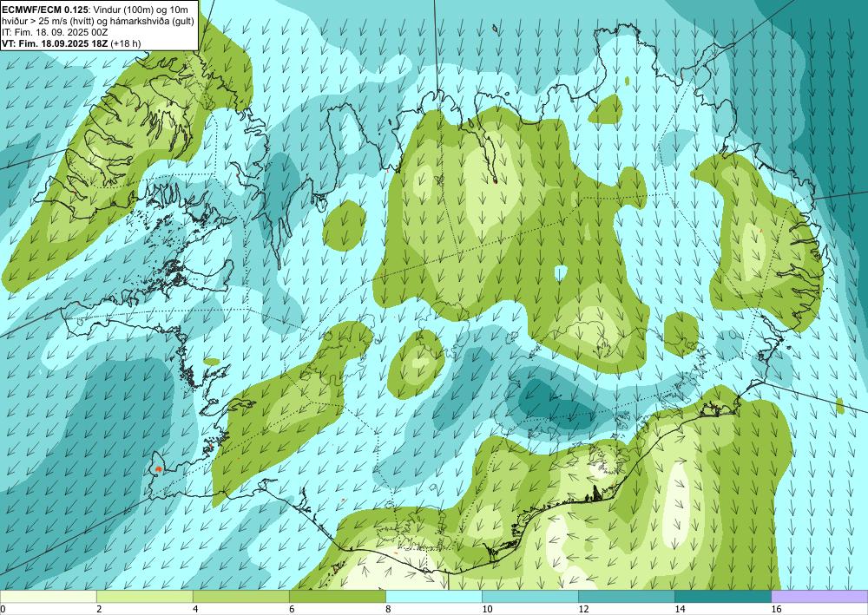Click the 6–8 m/s legend color

(337, 597)
